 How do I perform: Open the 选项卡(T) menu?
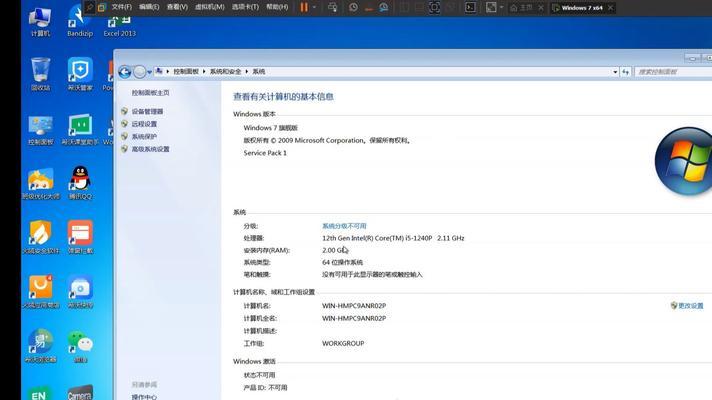245,7
